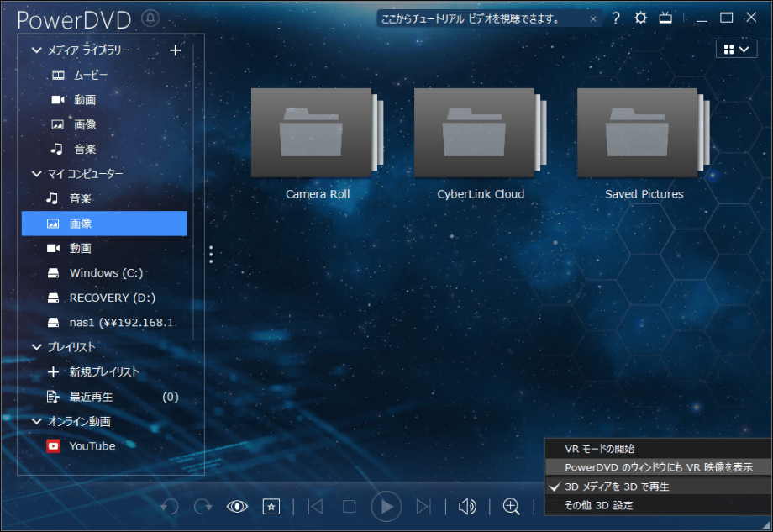Viewport: 773px width, 532px height.
Task: Open the Saved Pictures folder
Action: click(644, 133)
